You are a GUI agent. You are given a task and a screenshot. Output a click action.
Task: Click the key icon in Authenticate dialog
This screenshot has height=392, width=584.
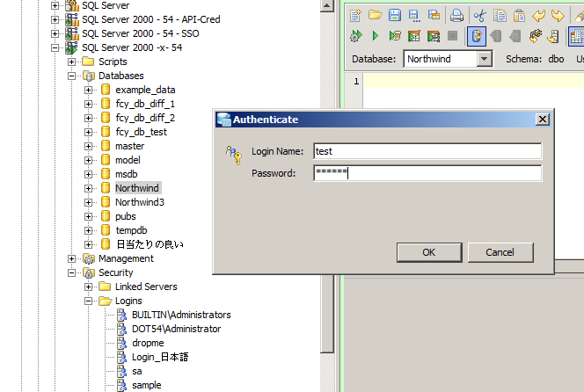click(x=234, y=155)
